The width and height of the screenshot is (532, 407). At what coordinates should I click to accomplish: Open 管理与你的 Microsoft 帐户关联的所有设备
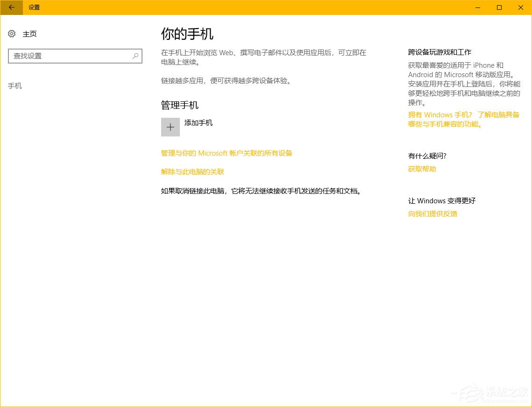point(226,153)
